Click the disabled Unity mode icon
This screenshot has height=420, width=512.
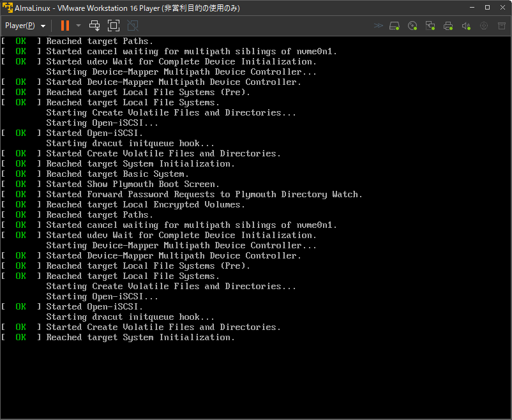point(133,26)
